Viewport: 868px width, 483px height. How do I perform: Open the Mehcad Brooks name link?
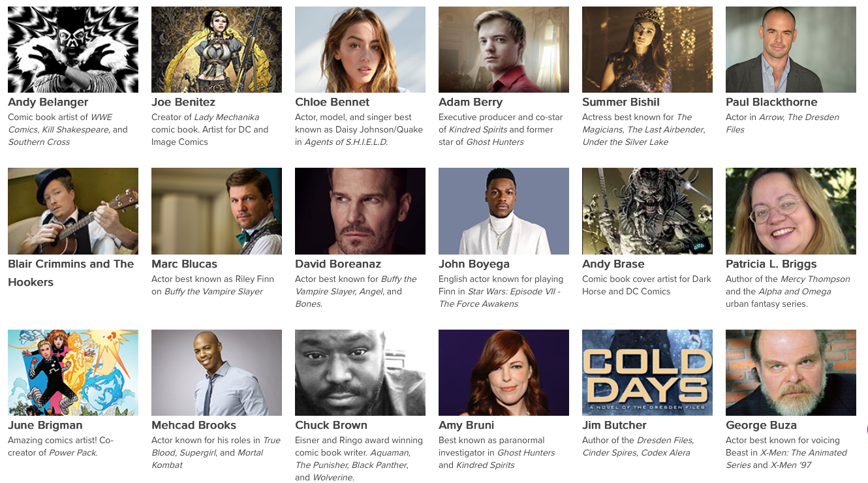[x=194, y=425]
